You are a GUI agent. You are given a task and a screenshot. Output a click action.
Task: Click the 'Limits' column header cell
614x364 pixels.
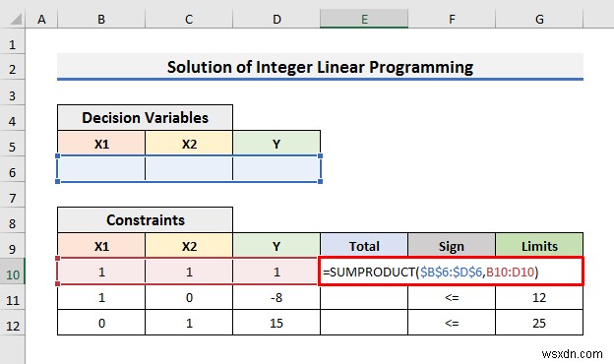point(539,246)
